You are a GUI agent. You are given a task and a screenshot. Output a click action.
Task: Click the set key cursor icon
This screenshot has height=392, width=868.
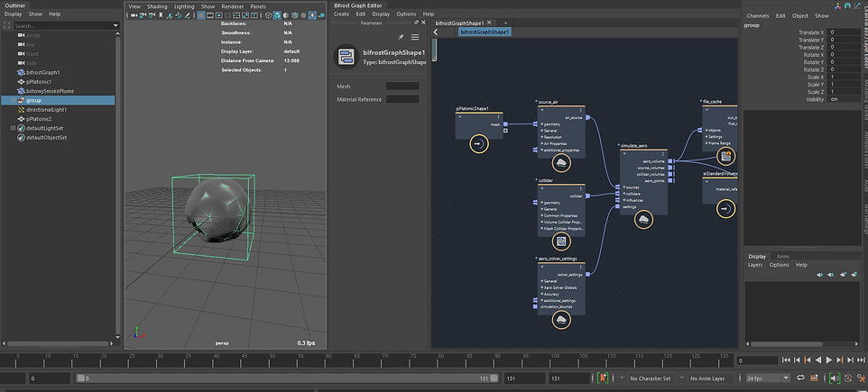[x=604, y=378]
